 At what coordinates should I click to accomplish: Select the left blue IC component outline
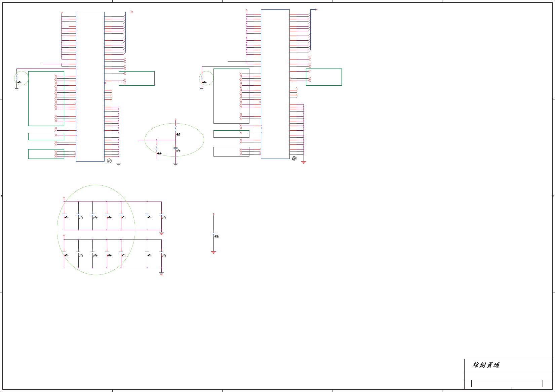tap(90, 87)
